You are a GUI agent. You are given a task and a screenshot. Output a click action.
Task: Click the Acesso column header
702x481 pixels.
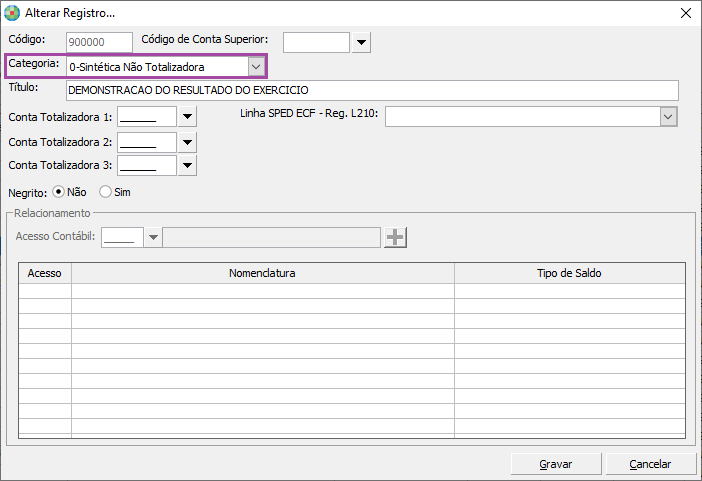[x=45, y=273]
